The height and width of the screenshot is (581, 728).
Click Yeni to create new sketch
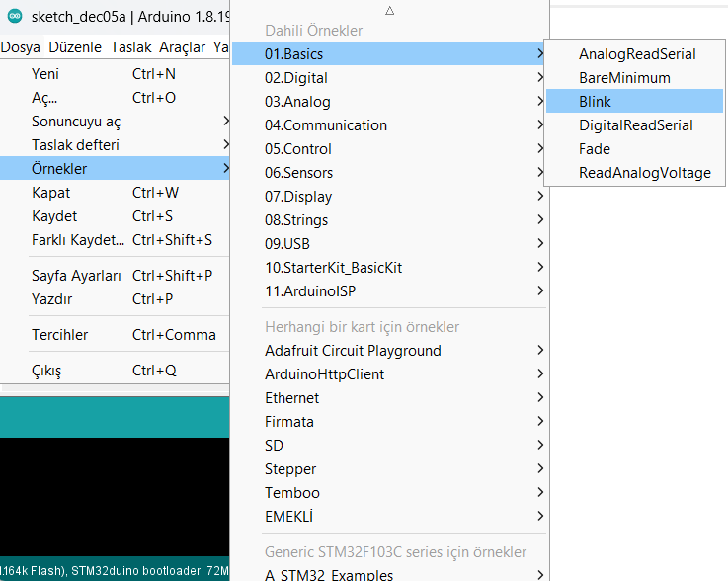point(45,74)
